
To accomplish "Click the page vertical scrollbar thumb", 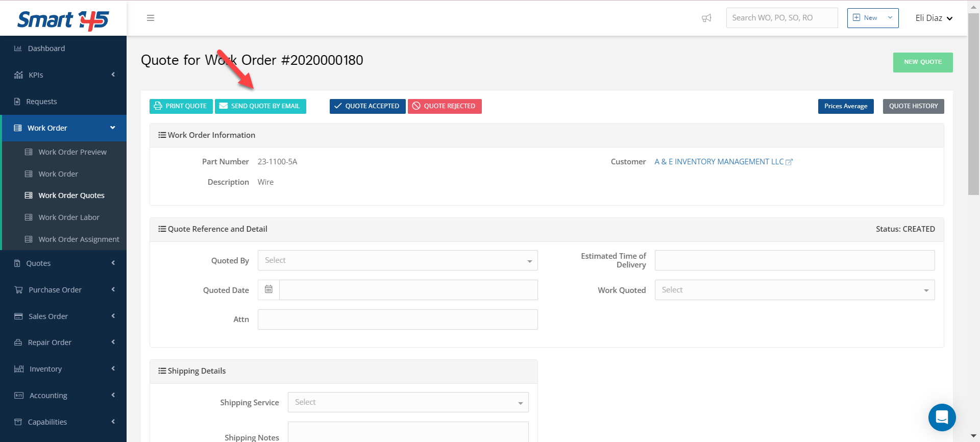I will (x=974, y=104).
